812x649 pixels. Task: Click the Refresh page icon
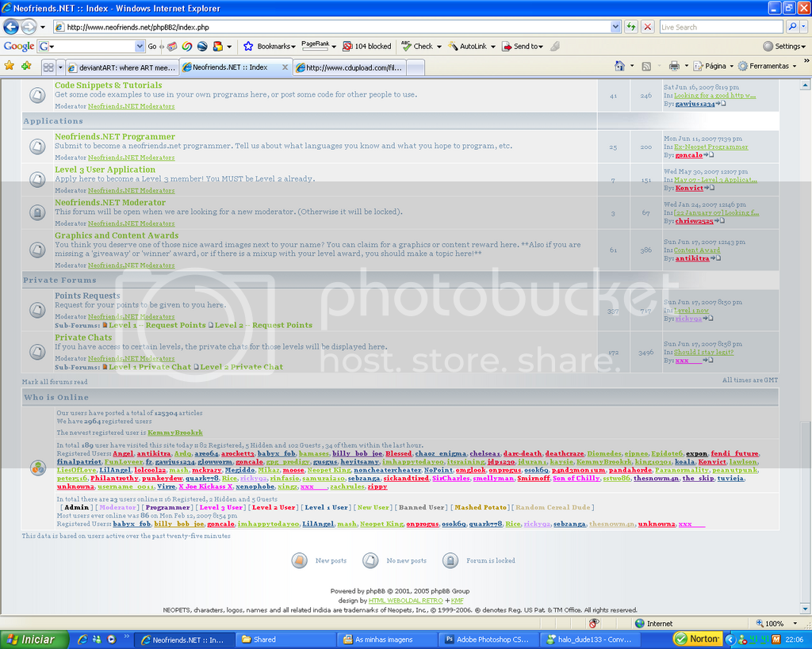click(x=631, y=27)
